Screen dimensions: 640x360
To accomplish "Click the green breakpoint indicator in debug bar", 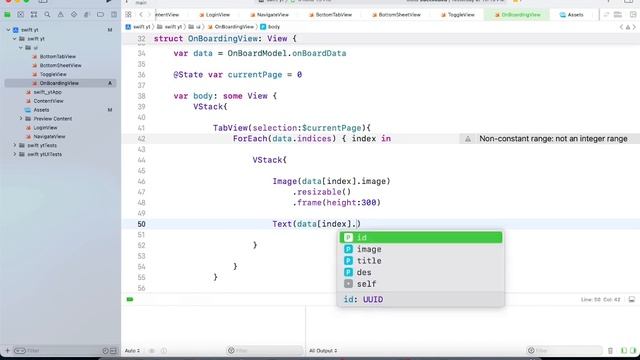I will coord(130,300).
